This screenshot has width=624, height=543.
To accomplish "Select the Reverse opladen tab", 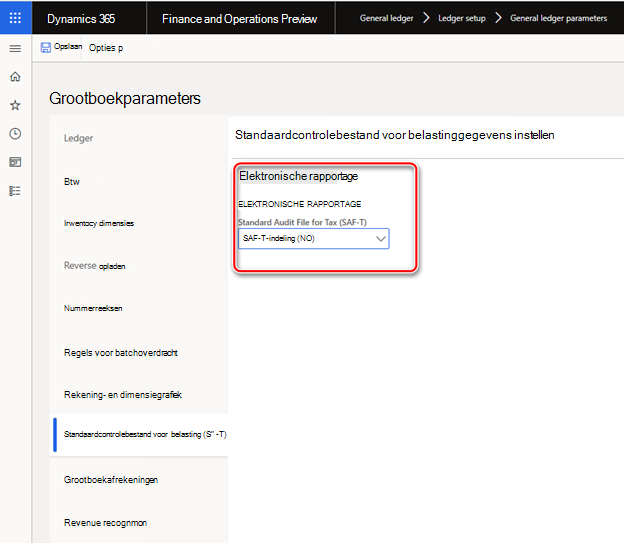I will pos(95,266).
